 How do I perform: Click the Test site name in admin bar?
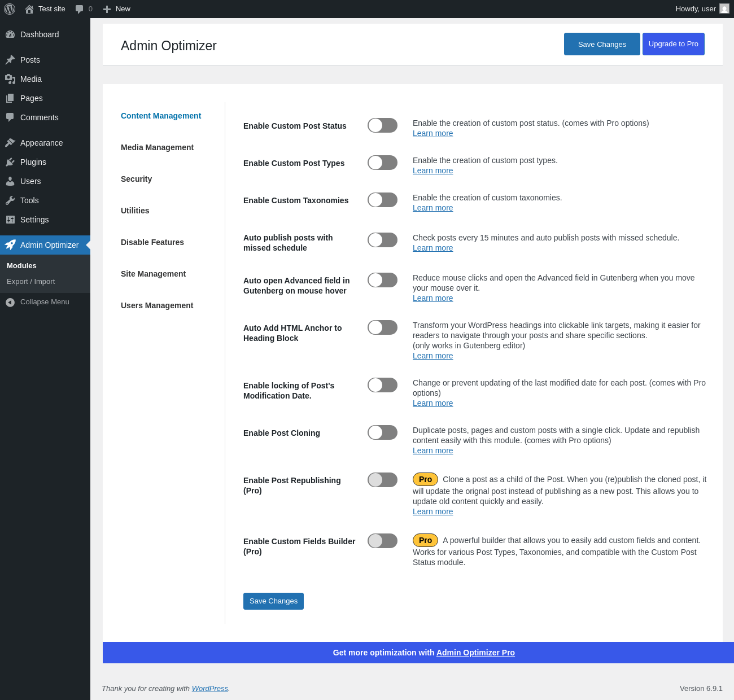pos(52,9)
